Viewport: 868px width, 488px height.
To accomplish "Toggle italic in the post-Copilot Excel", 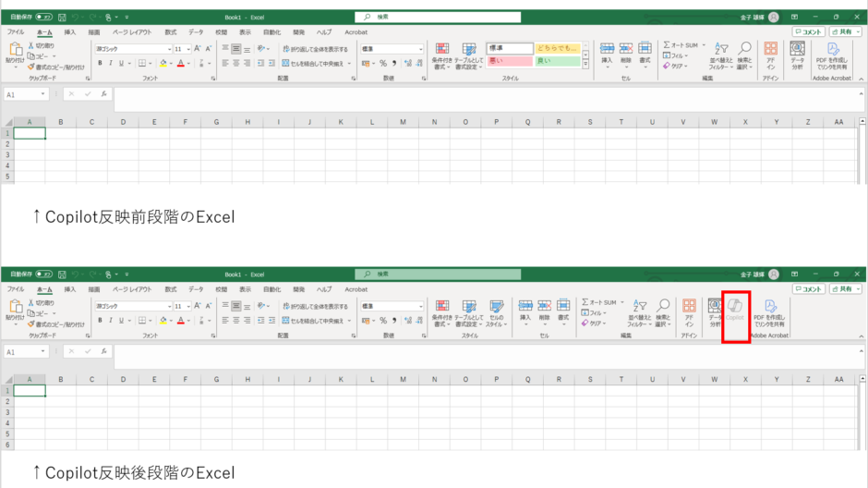I will click(111, 320).
